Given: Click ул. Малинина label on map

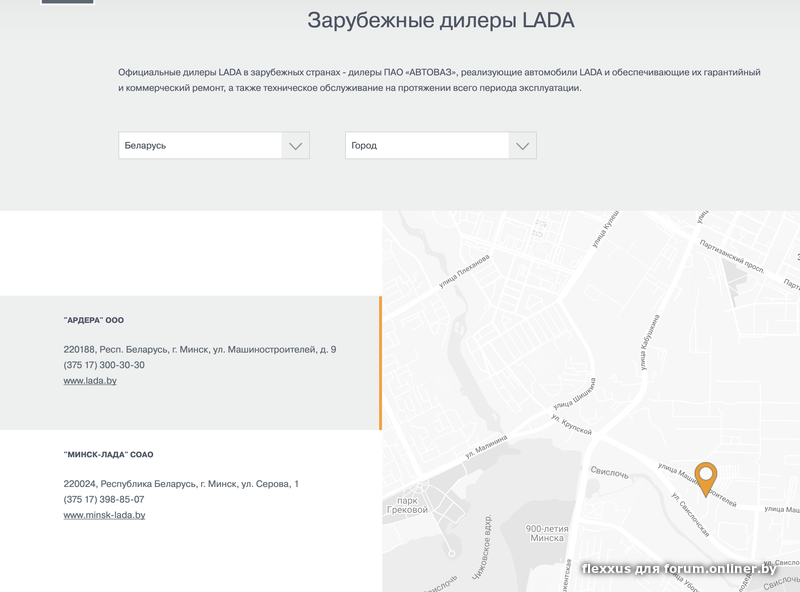Looking at the screenshot, I should coord(486,447).
